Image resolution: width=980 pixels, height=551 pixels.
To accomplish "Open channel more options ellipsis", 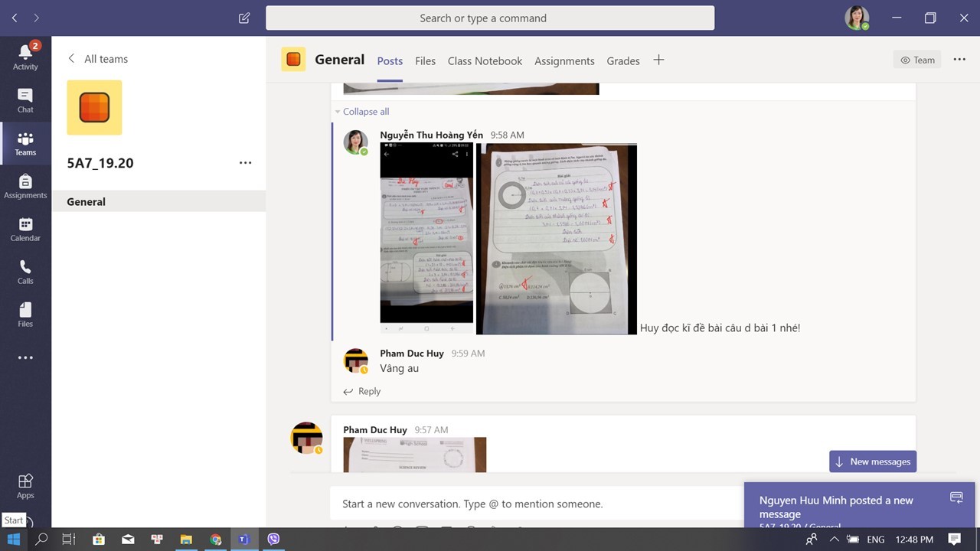I will 959,60.
